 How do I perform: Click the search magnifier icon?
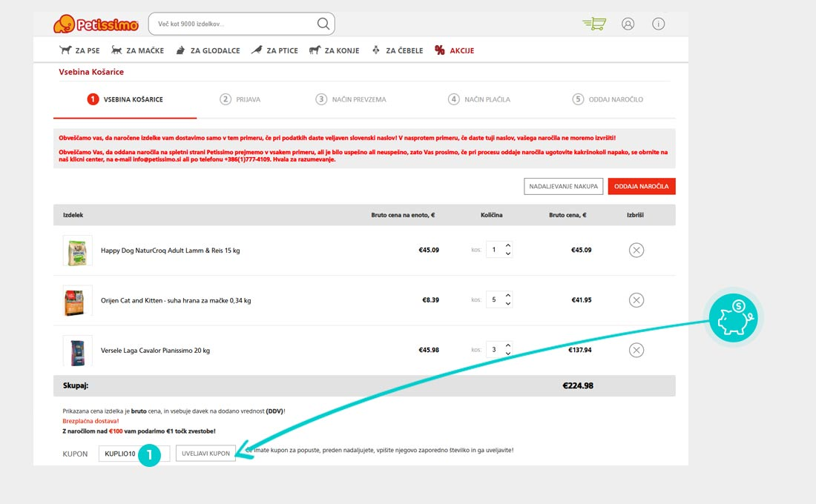point(323,24)
